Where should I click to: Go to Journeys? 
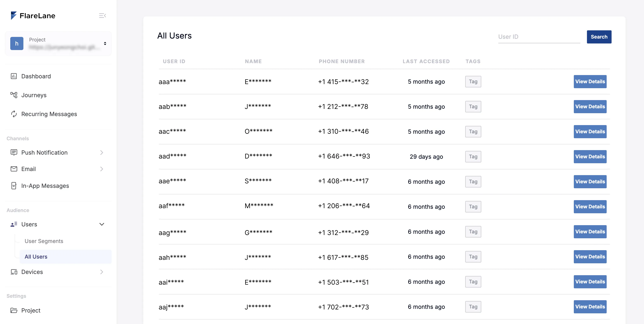click(34, 95)
